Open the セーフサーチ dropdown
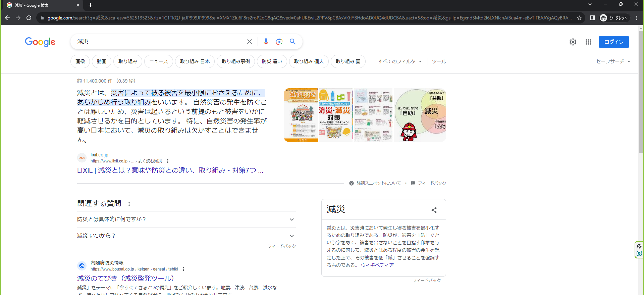644x295 pixels. coord(613,61)
